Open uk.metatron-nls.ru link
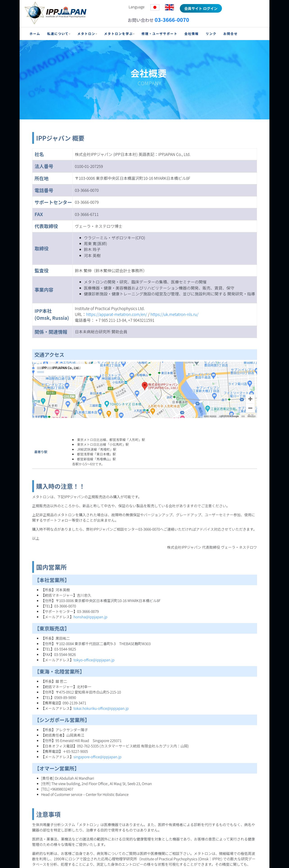This screenshot has height=868, width=289. 174,314
